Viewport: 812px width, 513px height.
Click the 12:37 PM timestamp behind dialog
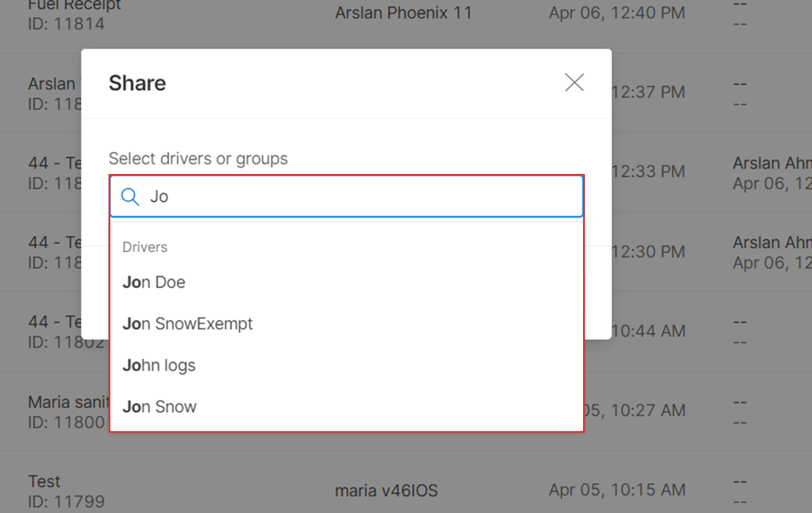click(x=648, y=92)
